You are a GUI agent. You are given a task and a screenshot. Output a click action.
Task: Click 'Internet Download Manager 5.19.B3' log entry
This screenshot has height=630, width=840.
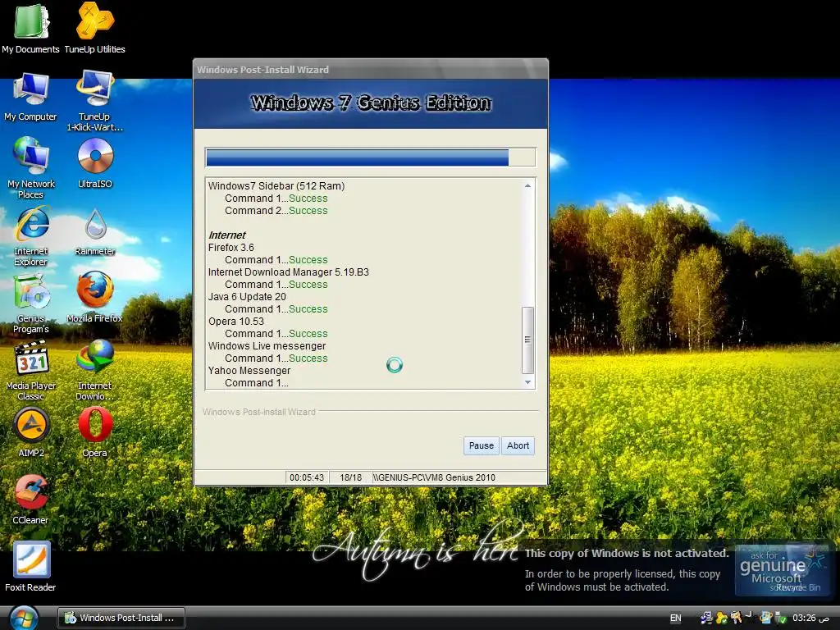(288, 272)
